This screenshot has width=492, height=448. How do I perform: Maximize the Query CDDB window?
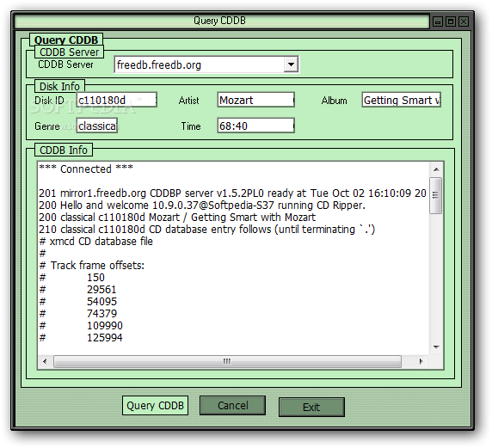pyautogui.click(x=451, y=21)
